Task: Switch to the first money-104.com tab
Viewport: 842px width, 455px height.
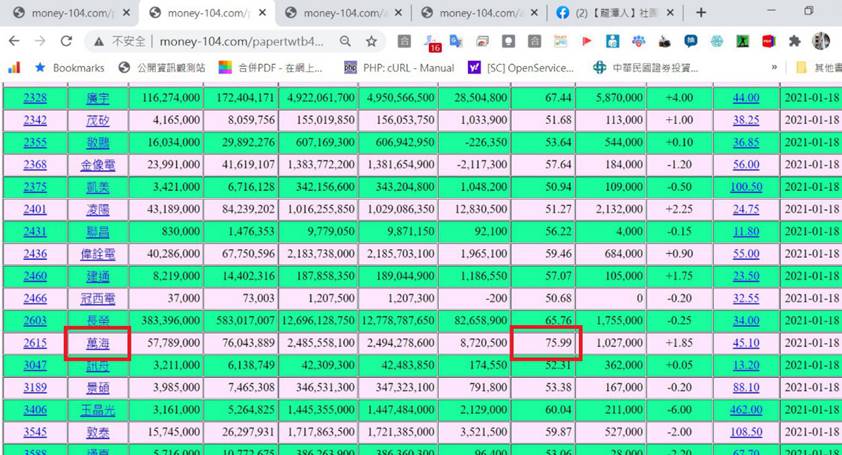Action: (65, 13)
